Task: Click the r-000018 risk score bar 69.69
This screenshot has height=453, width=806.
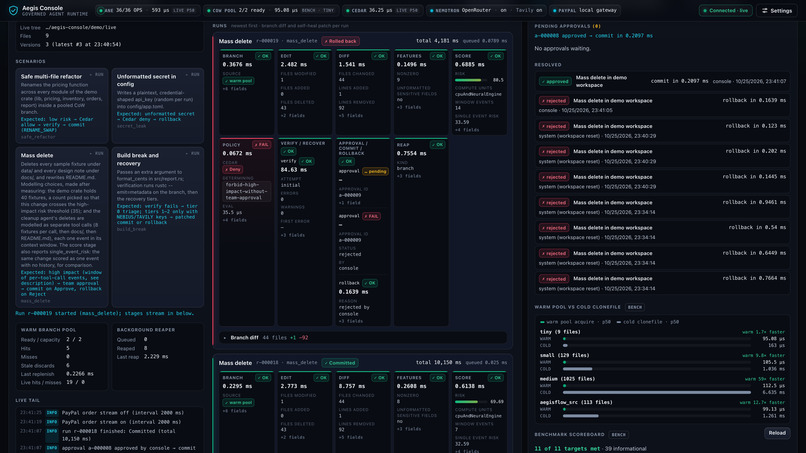Action: pos(470,402)
